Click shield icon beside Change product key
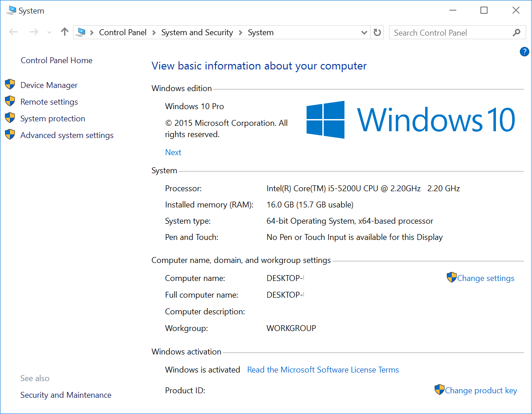The width and height of the screenshot is (532, 414). pyautogui.click(x=440, y=390)
